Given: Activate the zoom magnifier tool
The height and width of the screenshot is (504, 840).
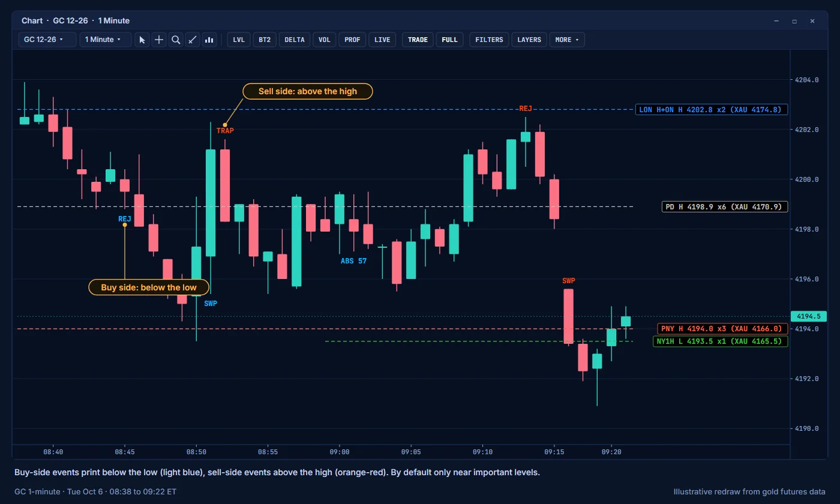Looking at the screenshot, I should 176,40.
